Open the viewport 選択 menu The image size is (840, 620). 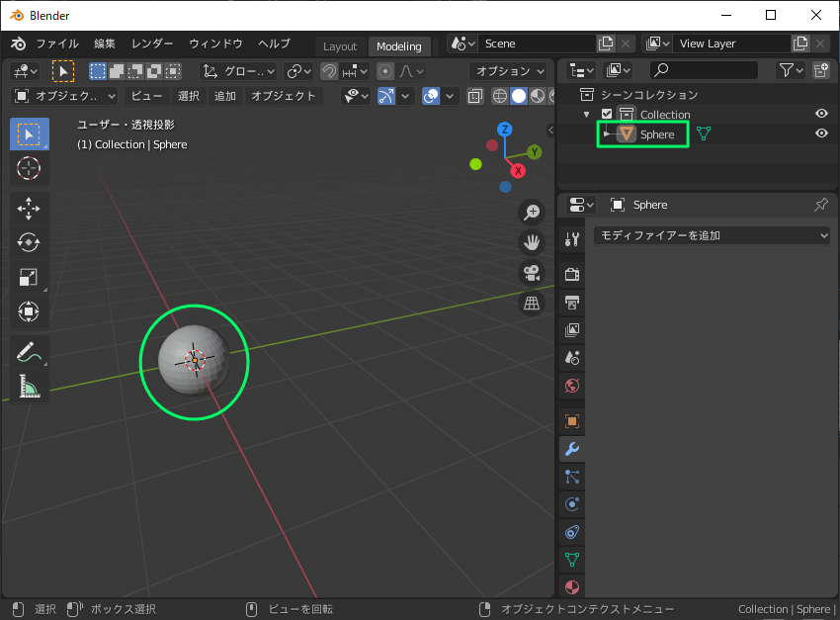click(189, 96)
